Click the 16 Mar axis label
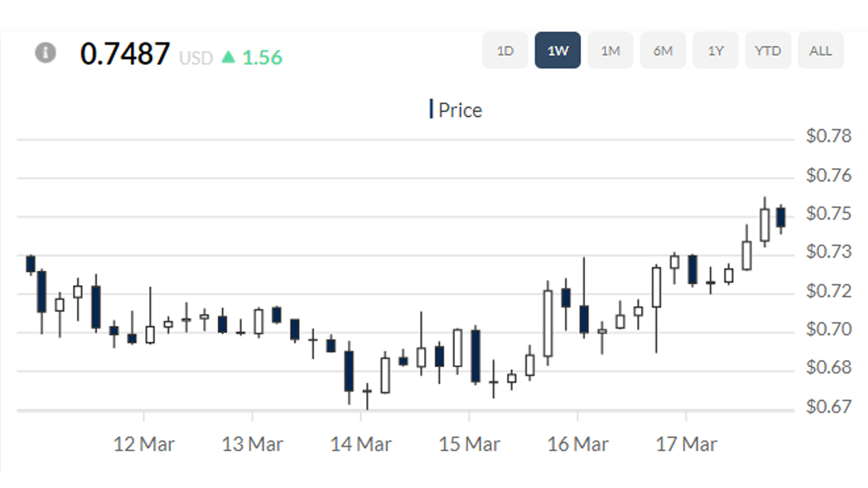 tap(578, 444)
